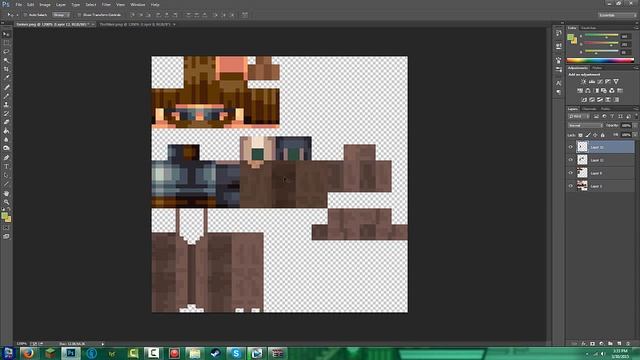Select the Hand tool
The width and height of the screenshot is (640, 360).
tap(6, 193)
